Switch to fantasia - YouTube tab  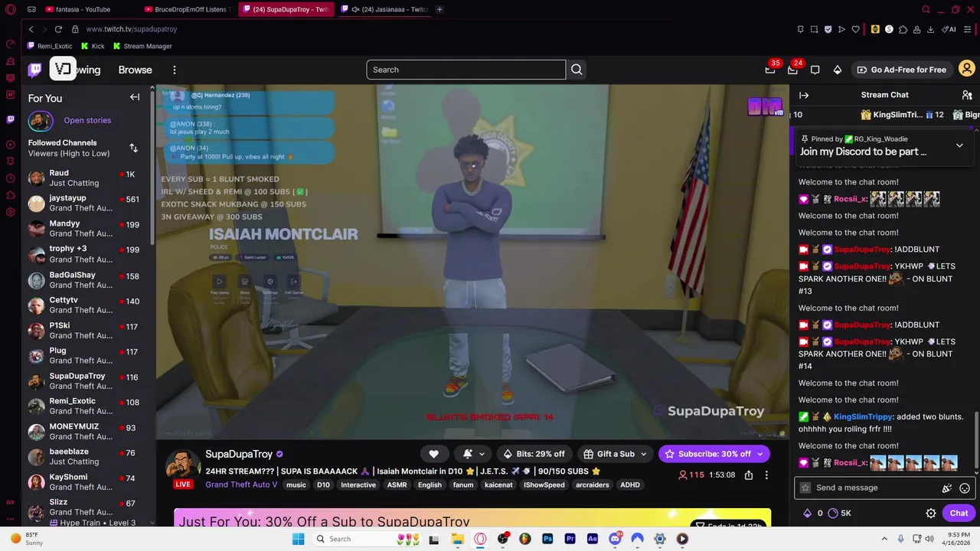tap(83, 9)
